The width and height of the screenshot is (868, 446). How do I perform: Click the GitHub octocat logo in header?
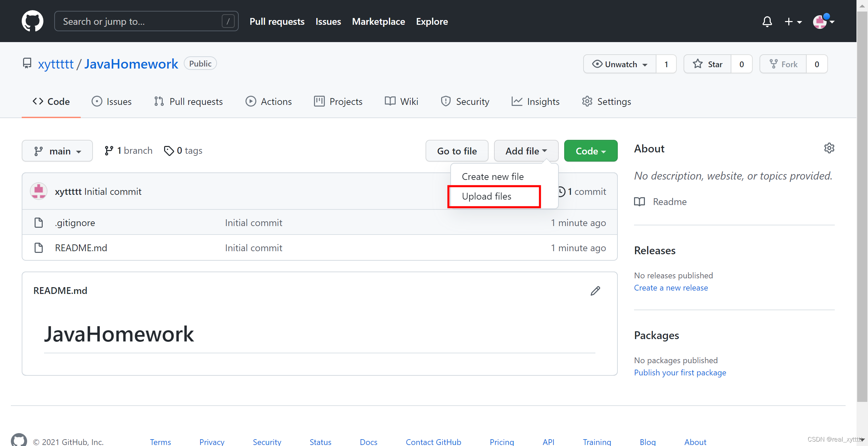pyautogui.click(x=32, y=21)
